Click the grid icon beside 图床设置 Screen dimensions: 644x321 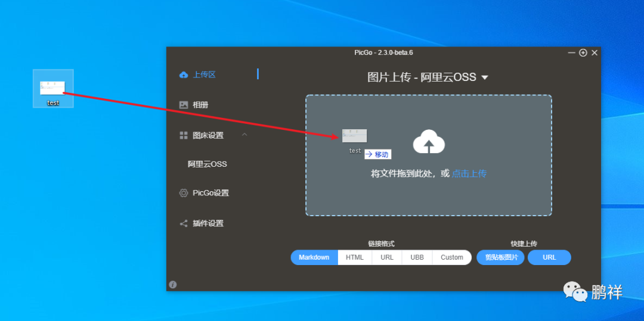184,135
